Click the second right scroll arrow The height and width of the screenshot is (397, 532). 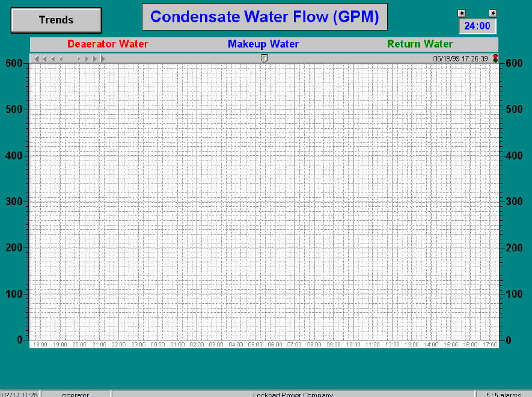87,59
